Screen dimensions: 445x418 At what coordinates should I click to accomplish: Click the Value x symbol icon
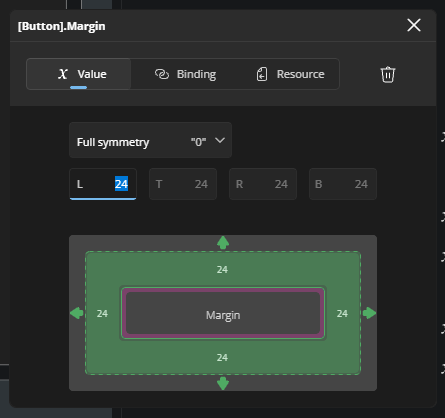click(x=63, y=74)
